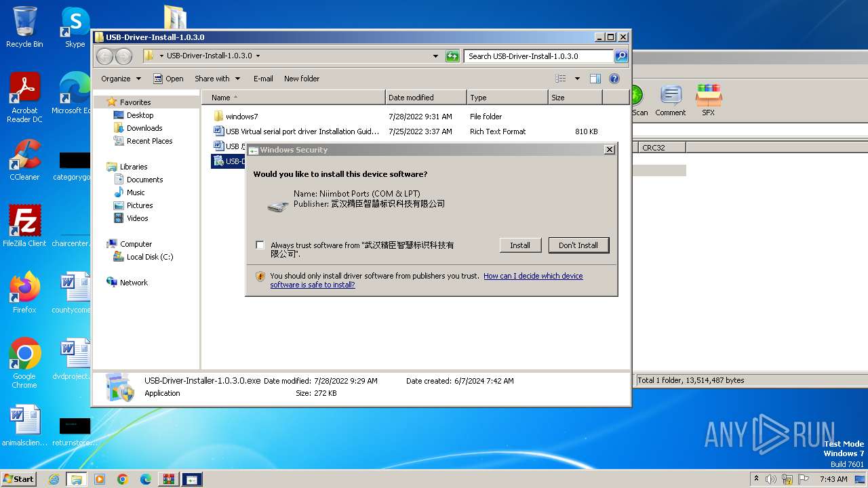868x488 pixels.
Task: Open the Share with dropdown
Action: 217,79
